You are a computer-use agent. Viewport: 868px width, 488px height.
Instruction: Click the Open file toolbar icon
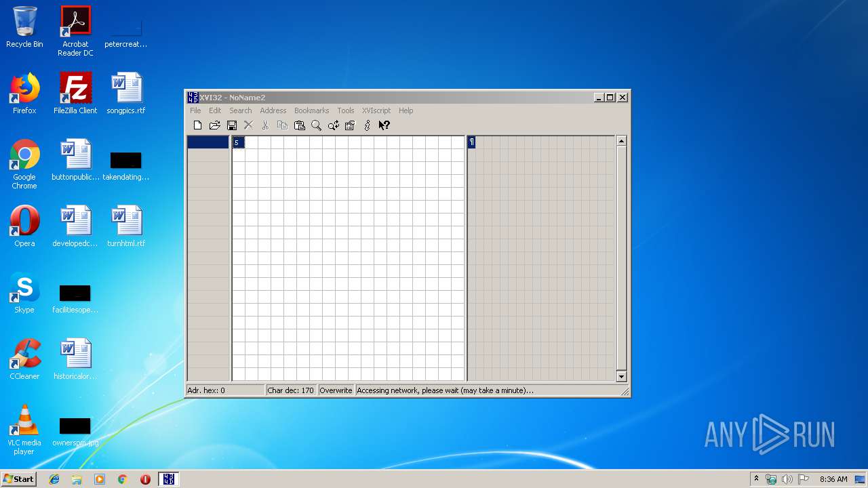pos(214,125)
